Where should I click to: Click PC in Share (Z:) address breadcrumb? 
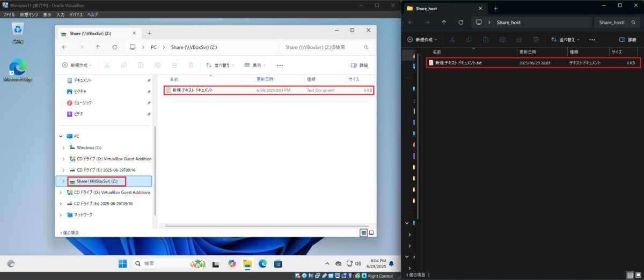tap(153, 47)
